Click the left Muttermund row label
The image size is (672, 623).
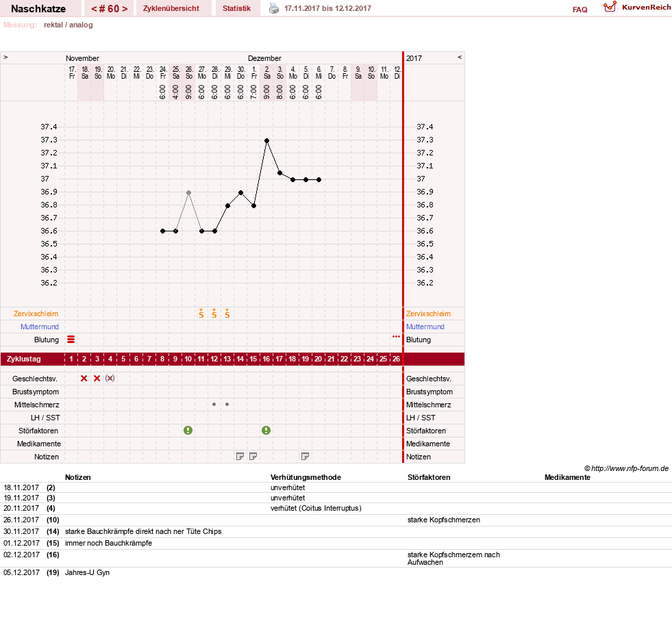[40, 327]
